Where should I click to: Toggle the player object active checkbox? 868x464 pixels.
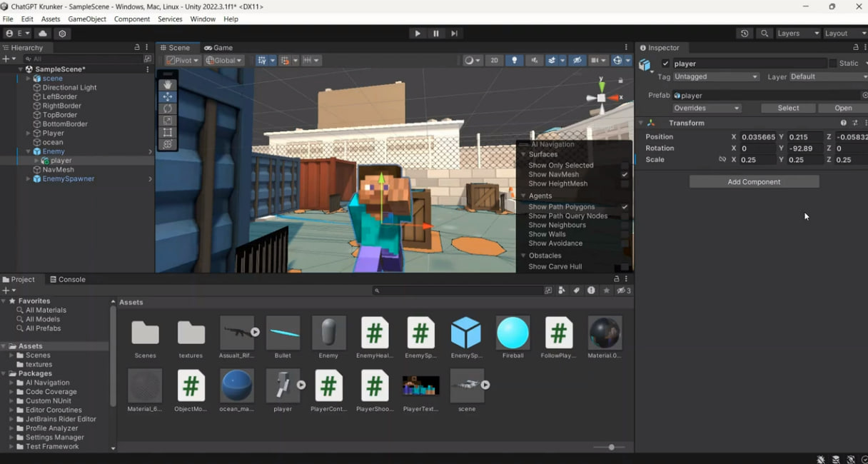point(666,64)
